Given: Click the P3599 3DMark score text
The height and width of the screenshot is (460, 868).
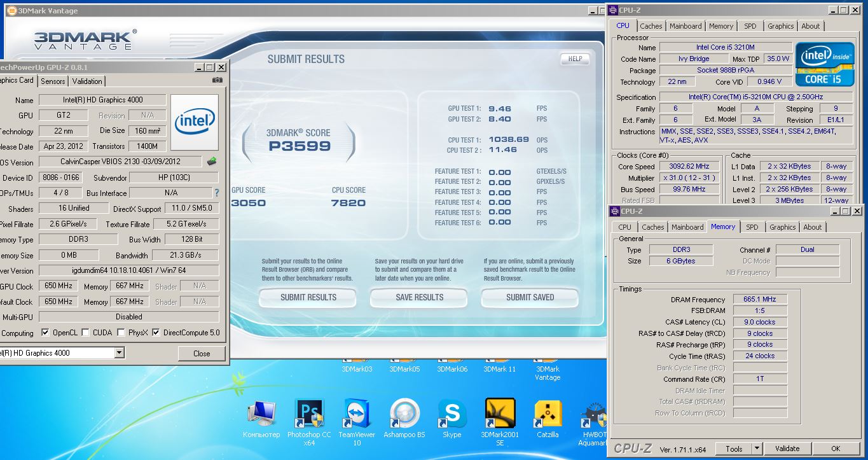Looking at the screenshot, I should [298, 146].
